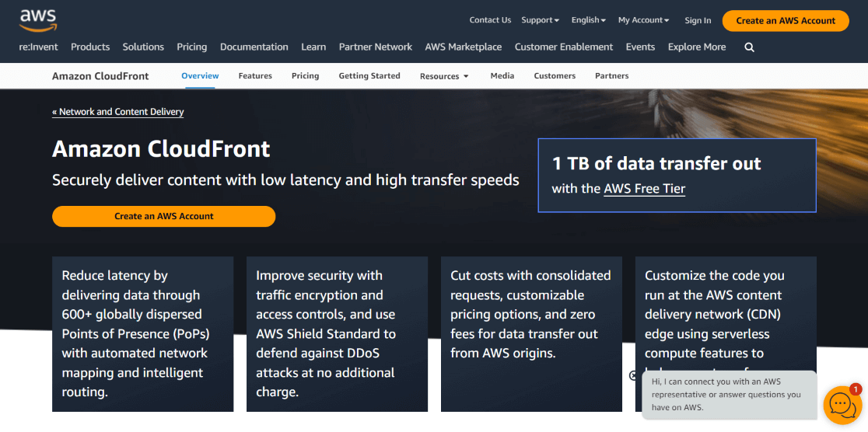Open the Documentation menu
Image resolution: width=868 pixels, height=432 pixels.
tap(254, 47)
